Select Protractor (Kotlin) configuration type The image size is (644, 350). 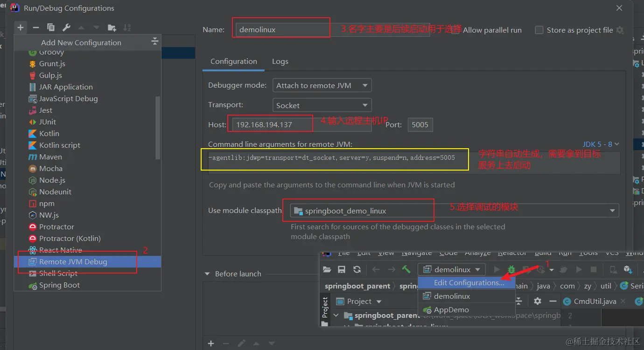click(88, 238)
